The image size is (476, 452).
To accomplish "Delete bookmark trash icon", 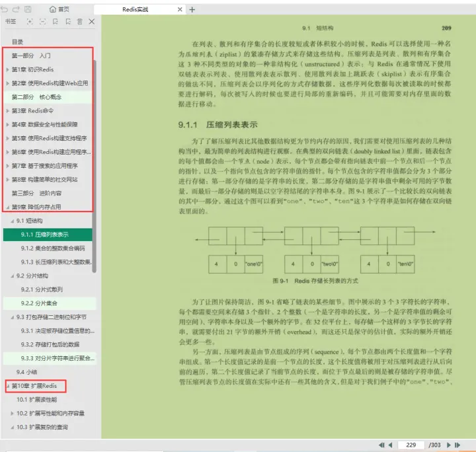I will [79, 21].
